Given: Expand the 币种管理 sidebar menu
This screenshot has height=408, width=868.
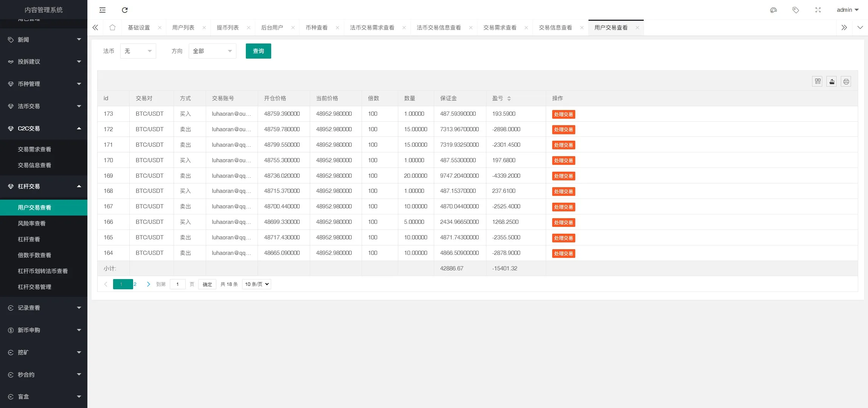Looking at the screenshot, I should (x=44, y=84).
